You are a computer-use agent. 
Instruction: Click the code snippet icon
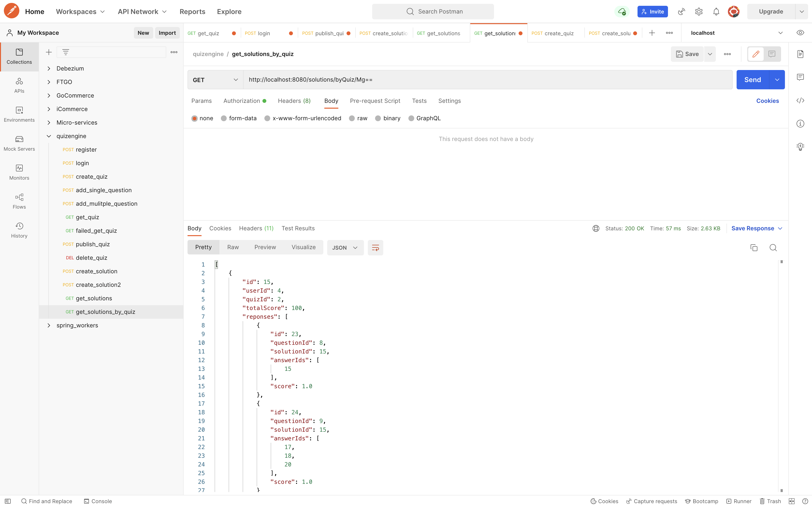(800, 101)
